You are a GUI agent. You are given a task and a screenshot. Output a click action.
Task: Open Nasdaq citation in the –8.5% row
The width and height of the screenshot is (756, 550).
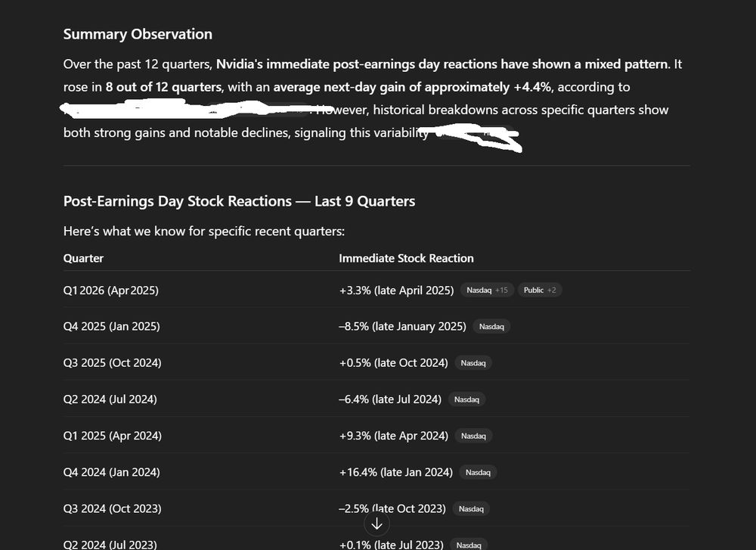(491, 327)
